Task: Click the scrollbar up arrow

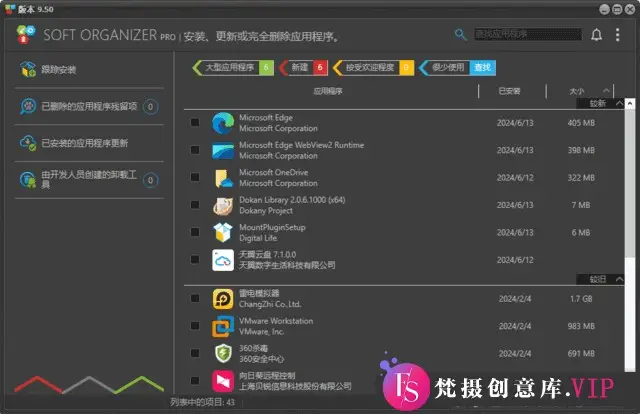Action: [630, 104]
